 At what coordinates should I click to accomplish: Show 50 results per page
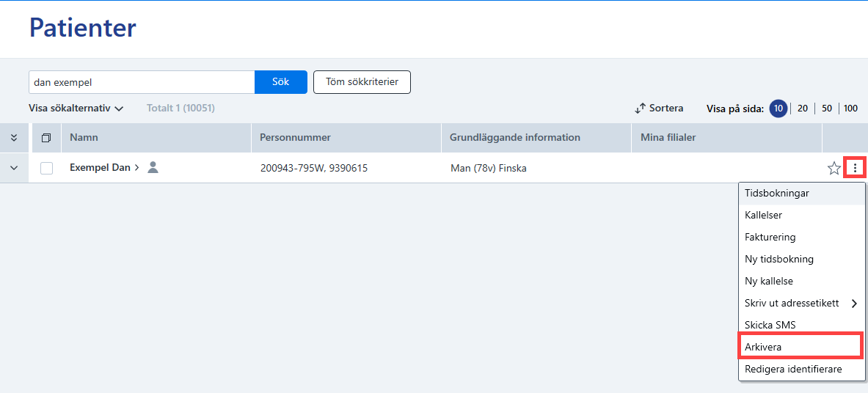(827, 109)
